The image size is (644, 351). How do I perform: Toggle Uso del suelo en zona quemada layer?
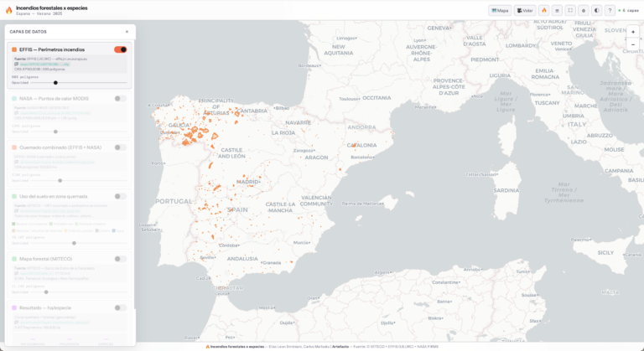click(x=121, y=196)
